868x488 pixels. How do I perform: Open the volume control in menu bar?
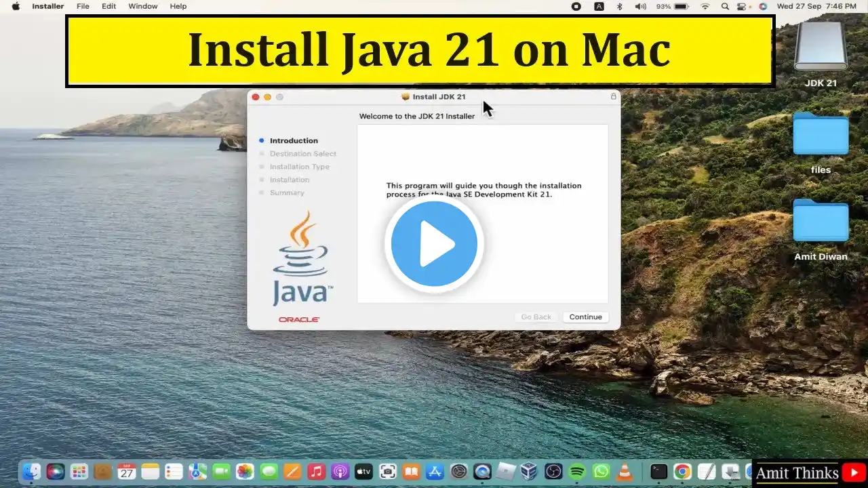(x=640, y=6)
